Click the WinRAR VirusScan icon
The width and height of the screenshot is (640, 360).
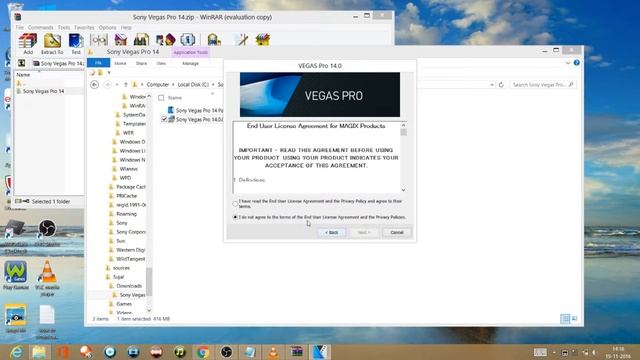click(214, 40)
